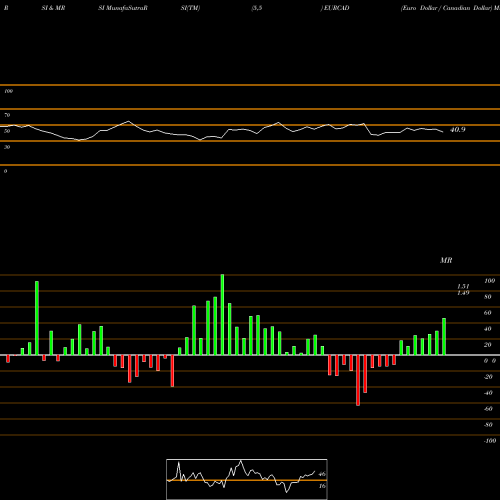Click the deepest red histogram bar
This screenshot has height=500, width=500.
[x=358, y=380]
